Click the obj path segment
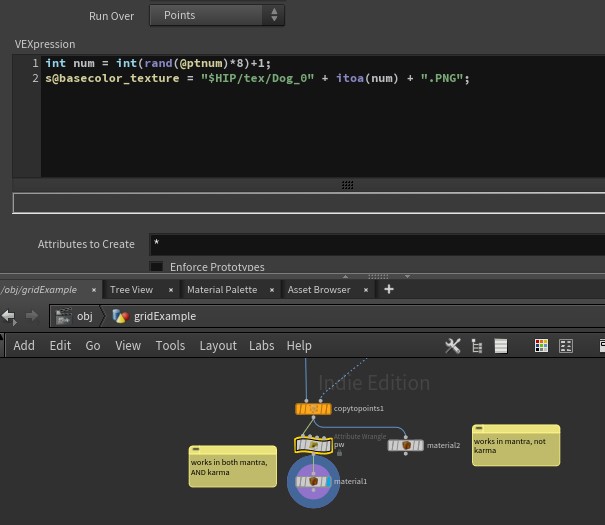Screen dimensions: 605x525 (x=85, y=316)
